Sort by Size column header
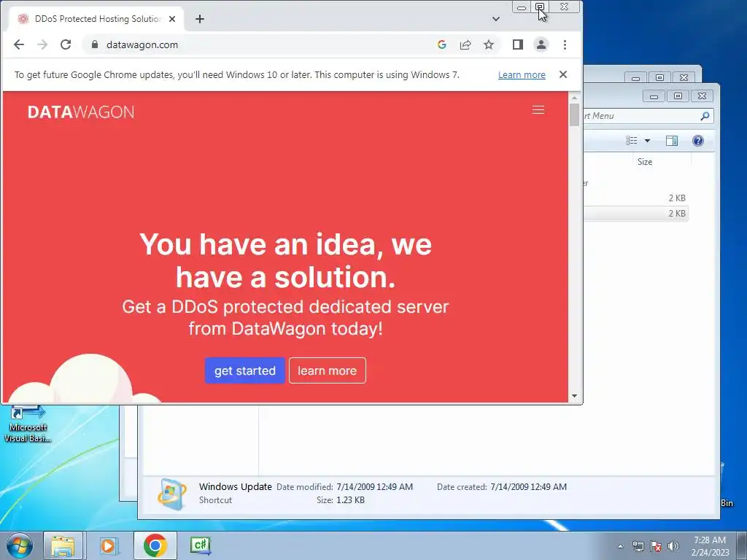Viewport: 747px width, 560px height. tap(645, 162)
